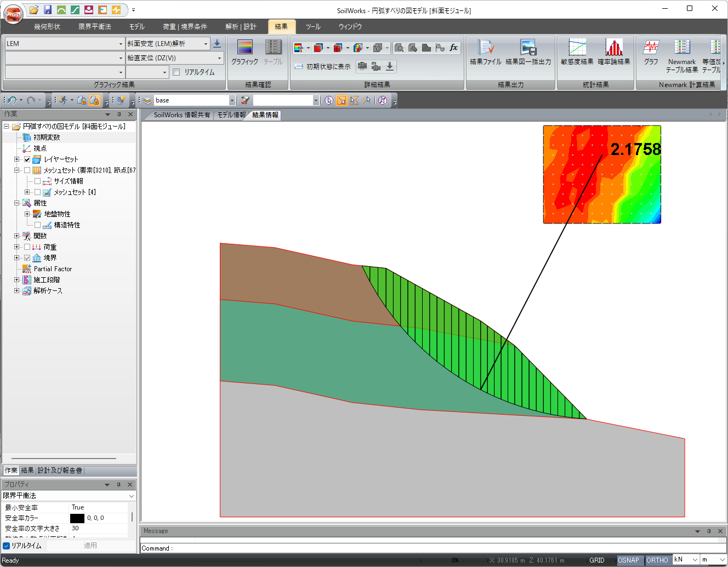Screen dimensions: 728x567
Task: Click the running figure analysis icon
Action: pos(64,100)
